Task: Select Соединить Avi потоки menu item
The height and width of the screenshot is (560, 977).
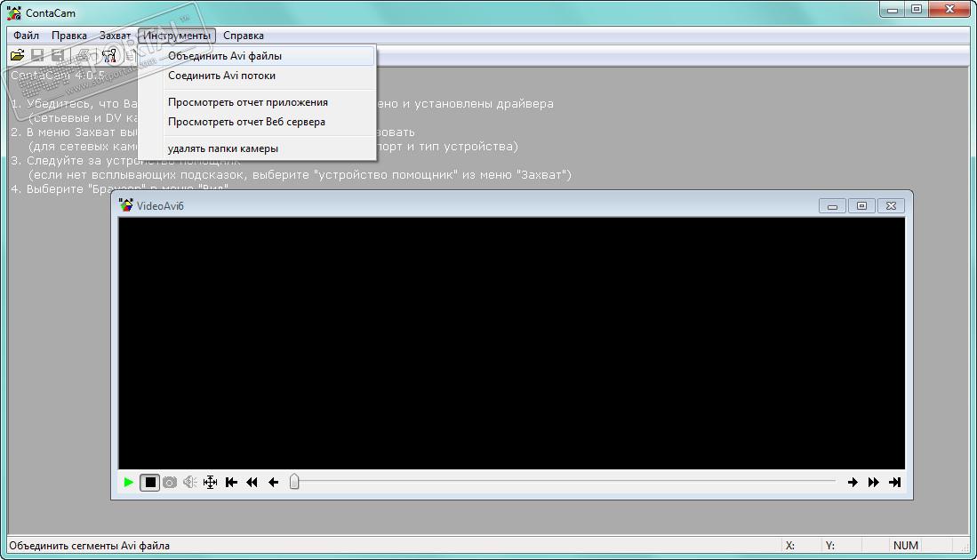Action: pos(257,76)
